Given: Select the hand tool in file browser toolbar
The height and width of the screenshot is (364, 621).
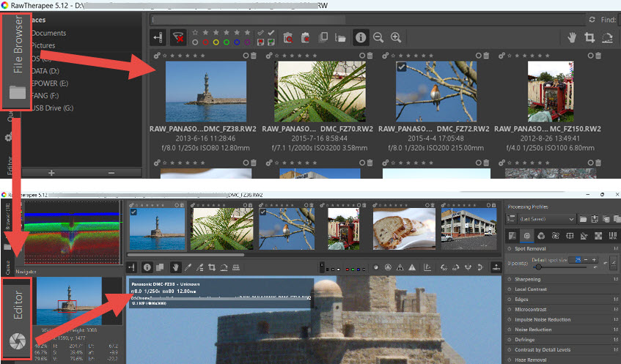Looking at the screenshot, I should click(572, 37).
